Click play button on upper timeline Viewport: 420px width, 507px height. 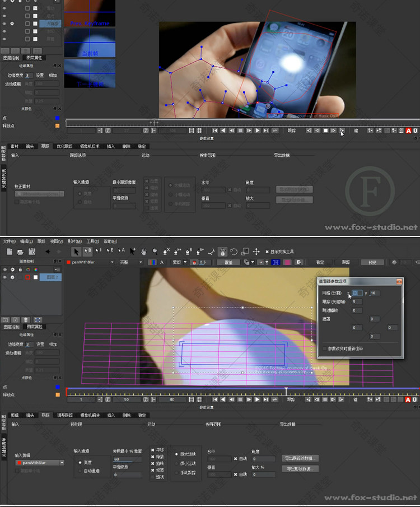click(x=258, y=131)
